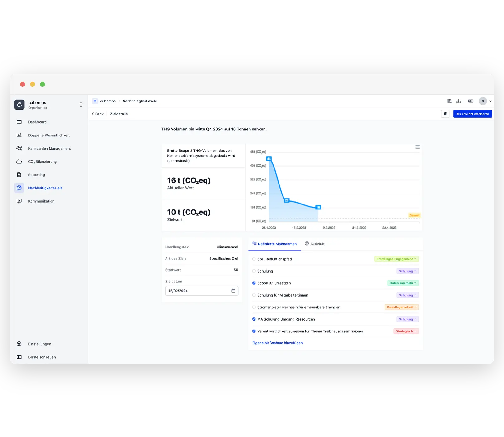Image resolution: width=504 pixels, height=437 pixels.
Task: Uncheck MA Schulung Umgang Ressourcen checkbox
Action: 254,319
